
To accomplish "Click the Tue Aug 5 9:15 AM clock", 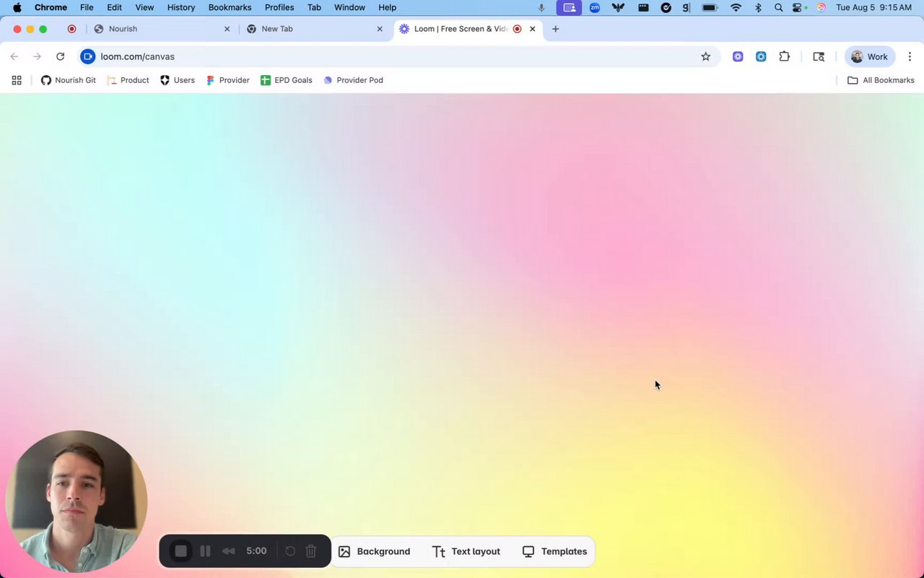I will coord(874,7).
